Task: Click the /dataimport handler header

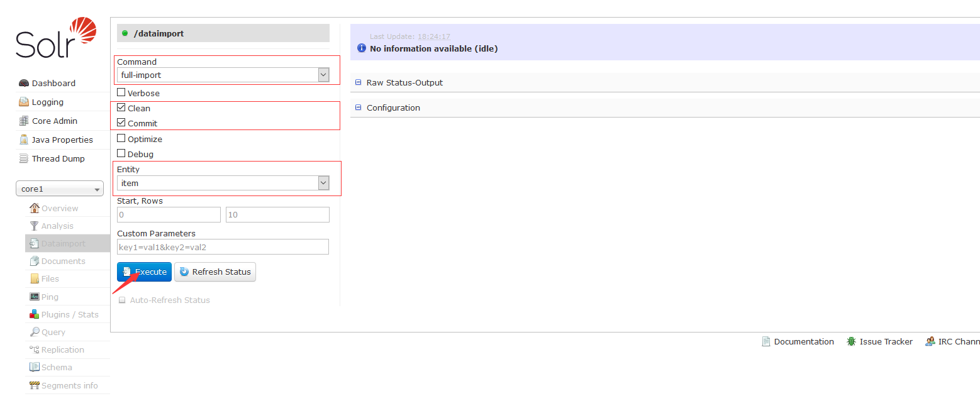Action: [x=223, y=33]
